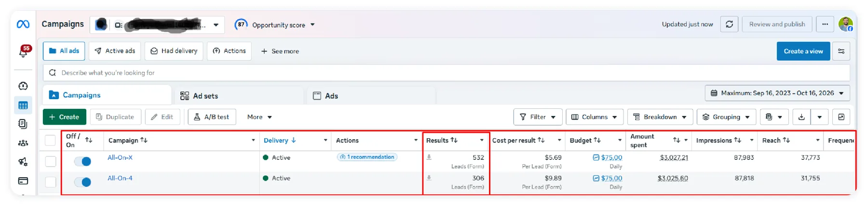The width and height of the screenshot is (868, 208).
Task: Export table data with download icon
Action: click(801, 117)
